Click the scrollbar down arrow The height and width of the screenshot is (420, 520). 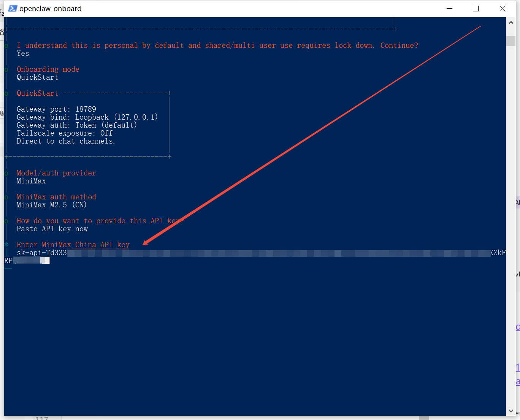[511, 411]
